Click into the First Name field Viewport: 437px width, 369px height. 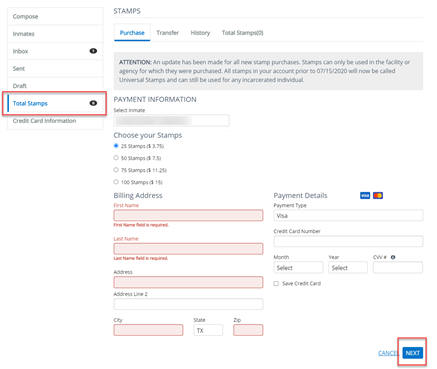(x=188, y=215)
